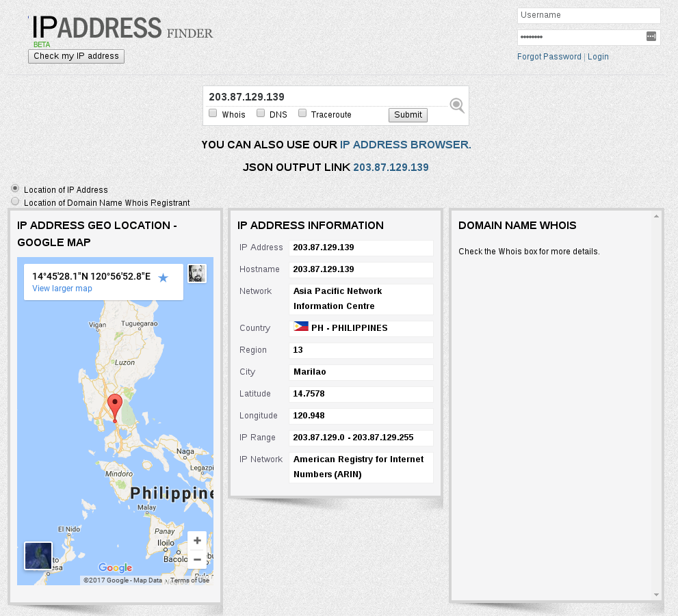Click 'Check the Whois box for more details' text
The width and height of the screenshot is (678, 616).
coord(529,252)
